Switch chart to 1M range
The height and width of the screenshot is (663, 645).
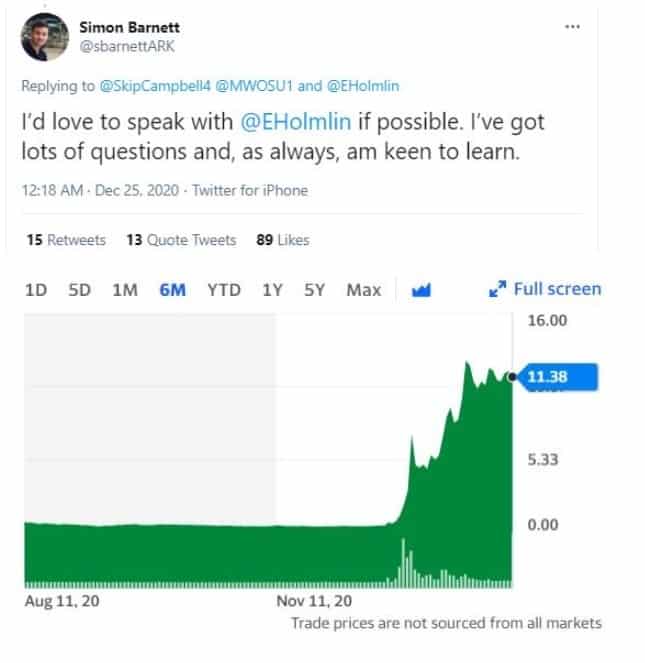pos(125,290)
